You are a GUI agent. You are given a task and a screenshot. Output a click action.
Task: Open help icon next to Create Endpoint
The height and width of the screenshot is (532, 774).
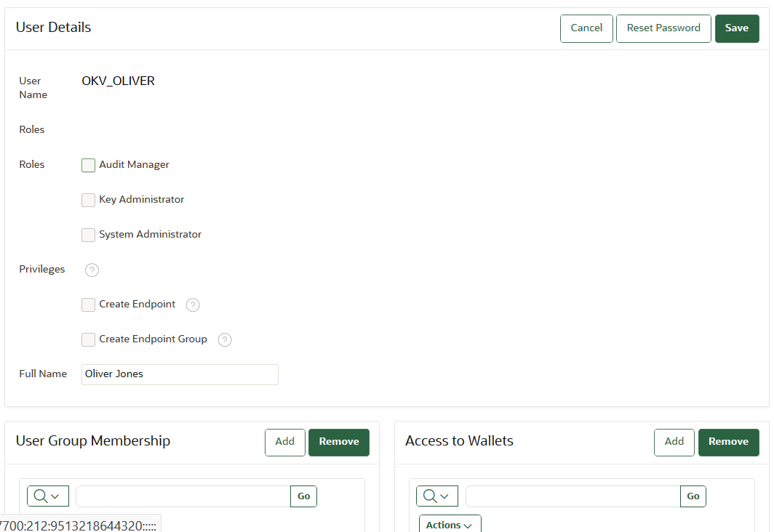click(x=193, y=305)
